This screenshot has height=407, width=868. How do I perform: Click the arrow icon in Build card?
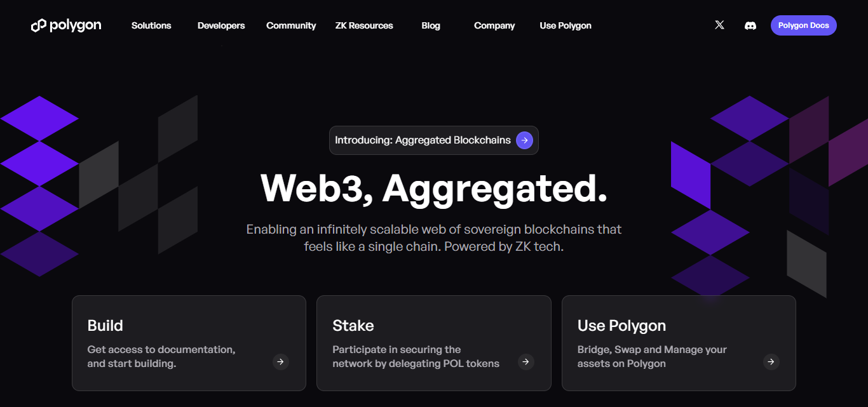(x=281, y=362)
